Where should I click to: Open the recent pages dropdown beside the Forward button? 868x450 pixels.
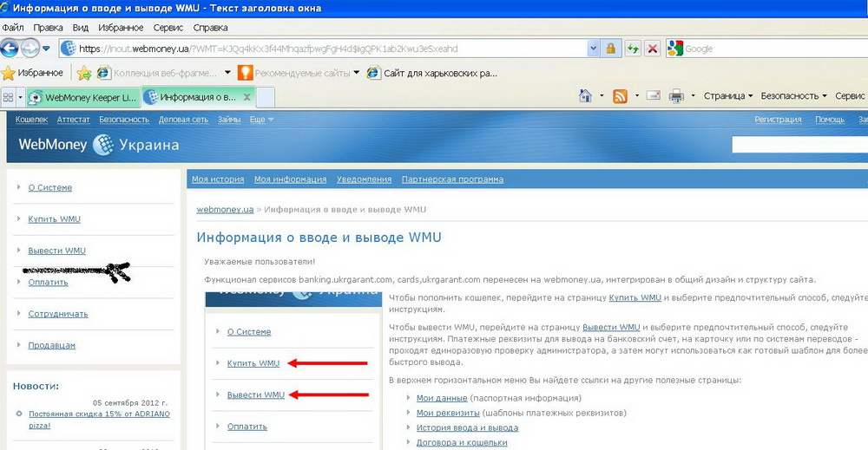coord(47,49)
